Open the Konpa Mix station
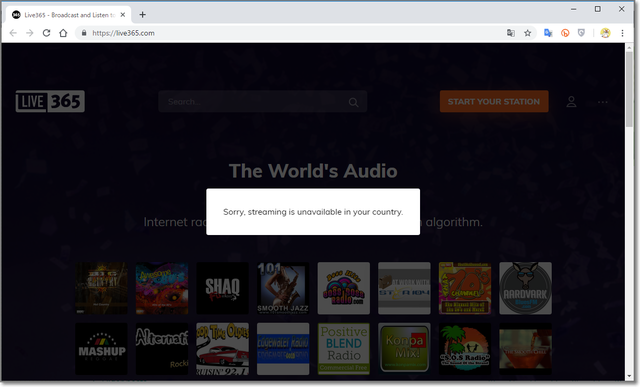Screen dimensions: 640x387 tap(404, 349)
